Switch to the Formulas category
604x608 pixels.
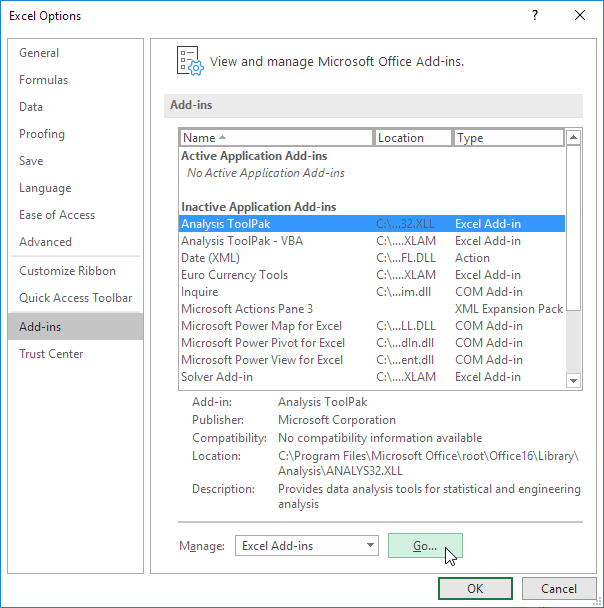pos(44,80)
